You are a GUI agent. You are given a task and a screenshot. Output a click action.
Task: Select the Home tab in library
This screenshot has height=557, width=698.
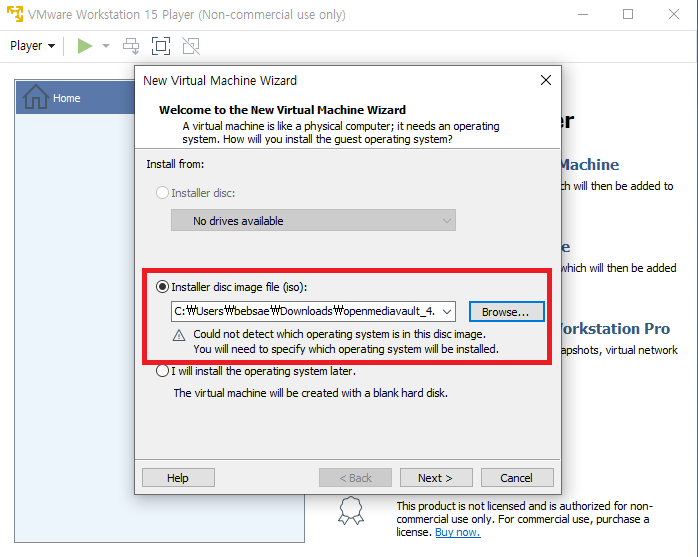[75, 98]
